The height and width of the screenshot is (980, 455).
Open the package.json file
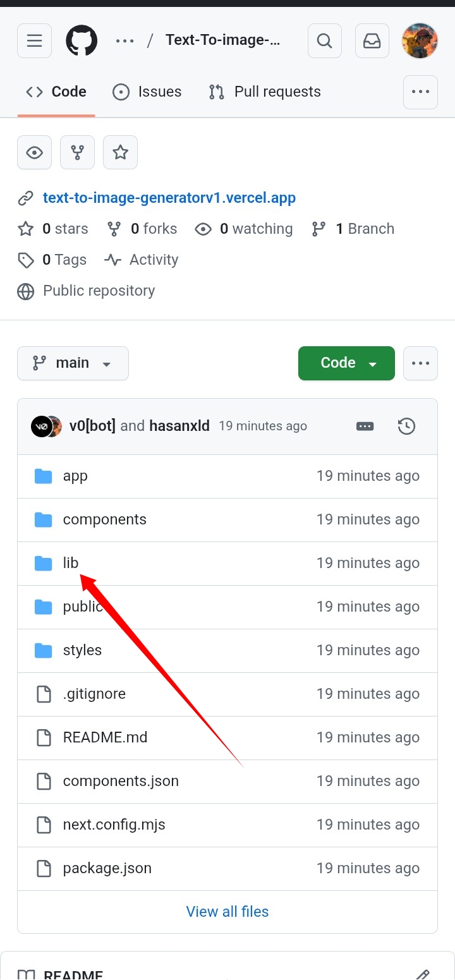[107, 868]
